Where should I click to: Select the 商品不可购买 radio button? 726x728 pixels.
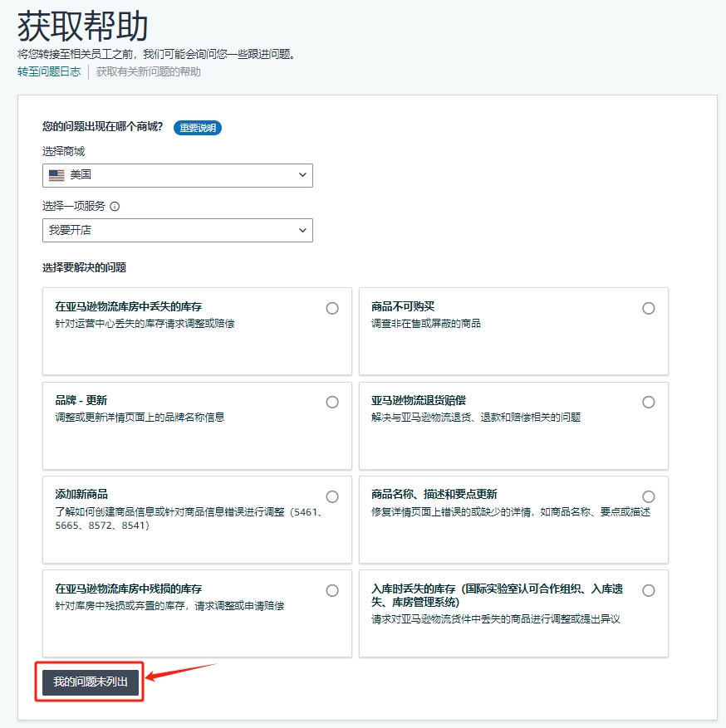point(649,308)
